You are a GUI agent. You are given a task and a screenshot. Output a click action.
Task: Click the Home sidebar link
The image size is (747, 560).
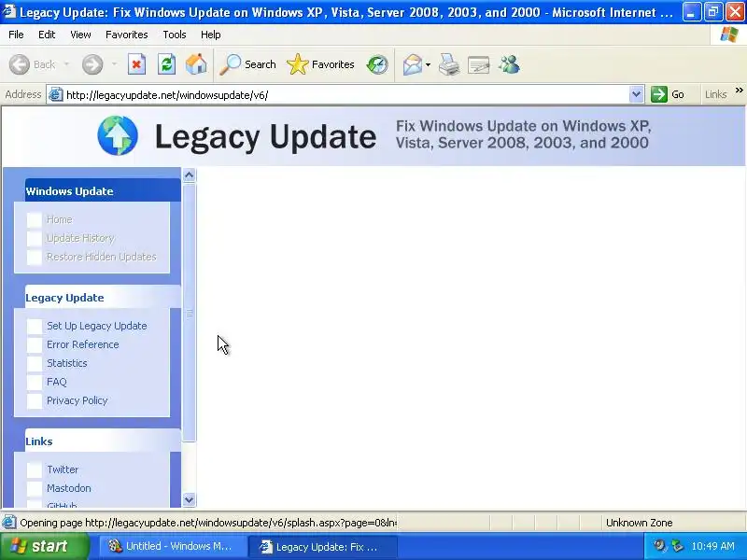(x=59, y=219)
